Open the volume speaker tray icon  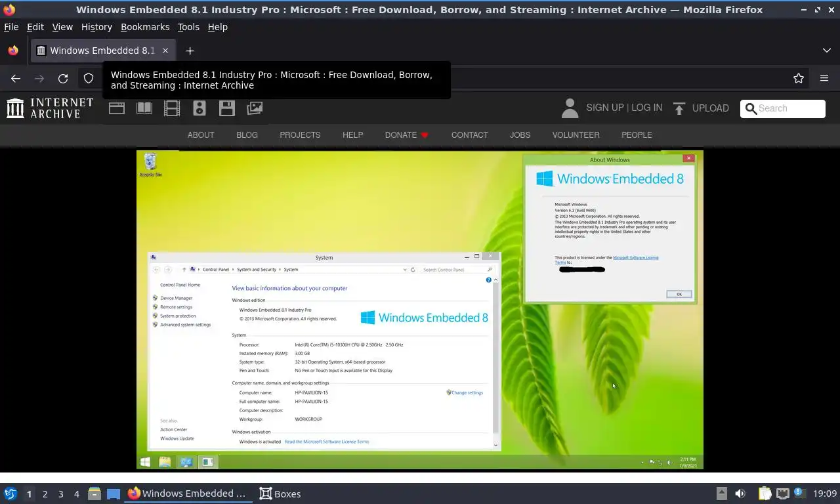point(740,493)
